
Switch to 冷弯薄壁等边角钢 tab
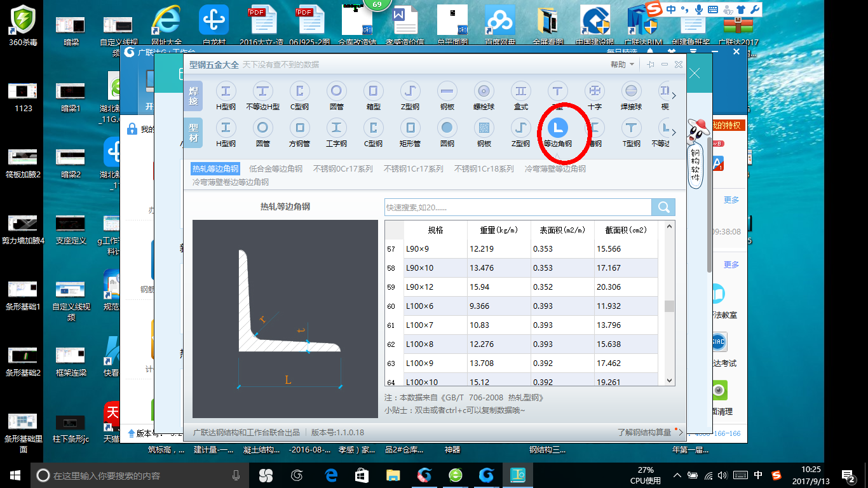pyautogui.click(x=555, y=169)
